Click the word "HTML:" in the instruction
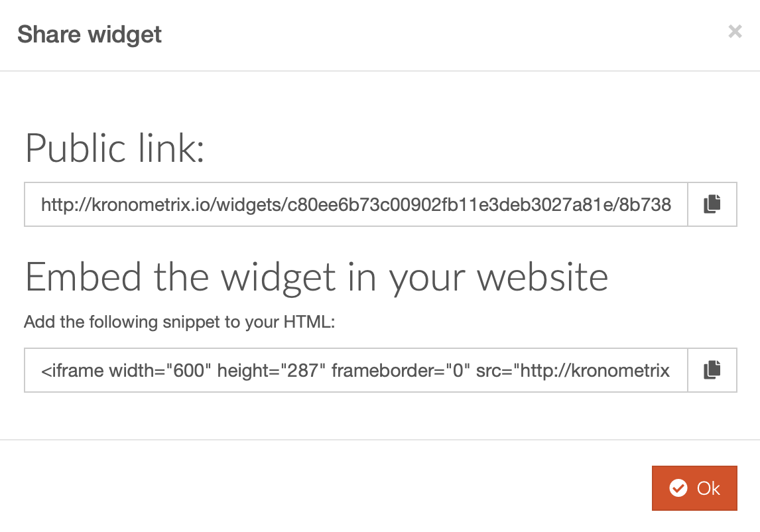This screenshot has width=760, height=532. pos(309,322)
